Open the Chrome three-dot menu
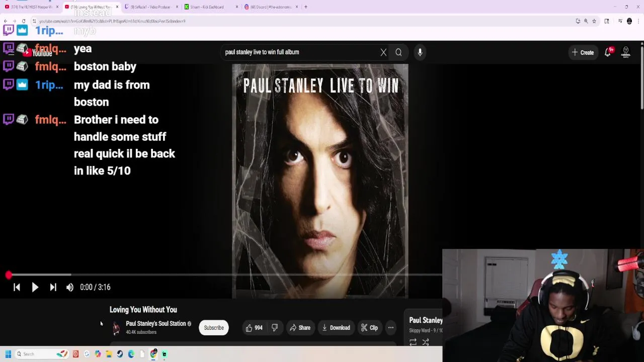 [x=639, y=21]
